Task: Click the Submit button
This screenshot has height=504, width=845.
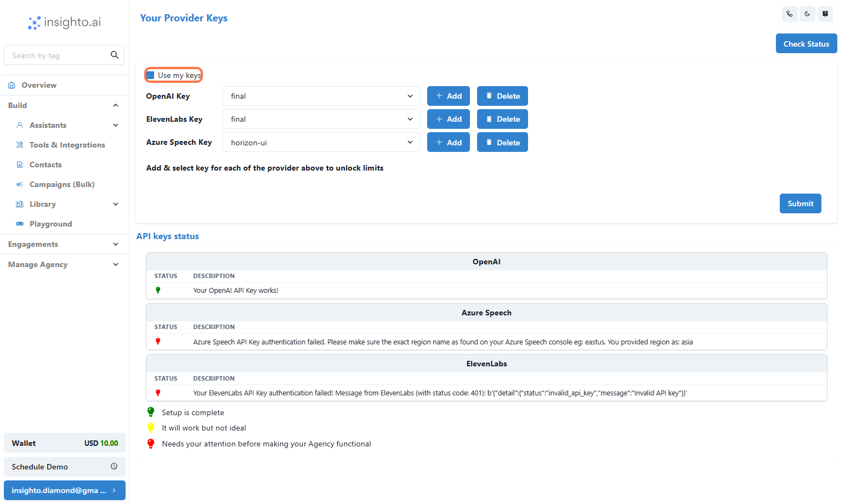Action: click(801, 203)
